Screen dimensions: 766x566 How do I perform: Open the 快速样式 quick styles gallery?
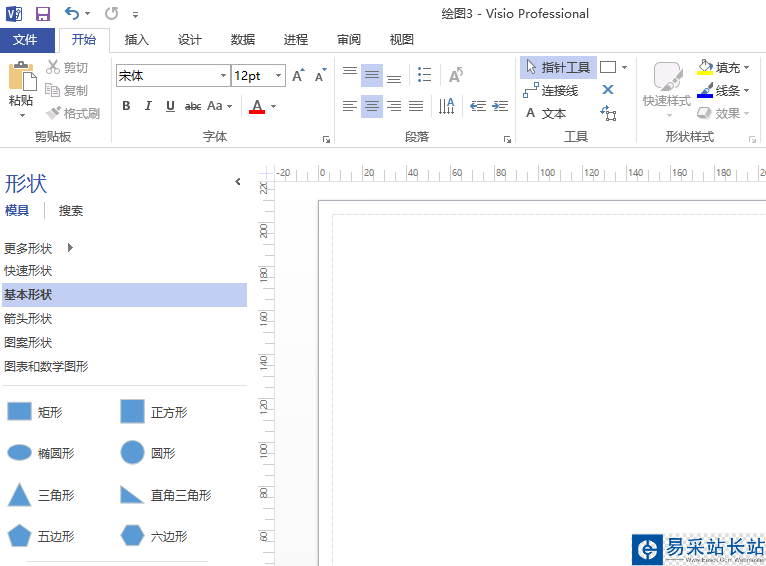tap(667, 91)
